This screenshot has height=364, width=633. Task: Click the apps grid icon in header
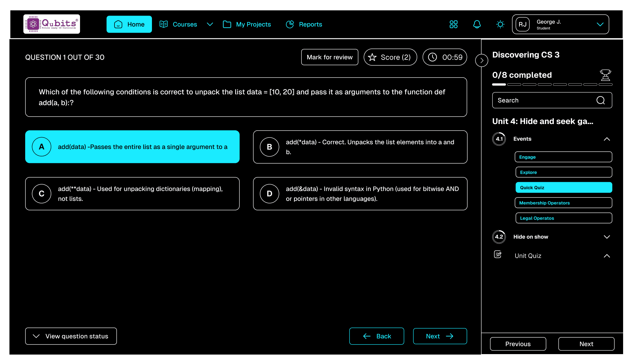coord(453,24)
